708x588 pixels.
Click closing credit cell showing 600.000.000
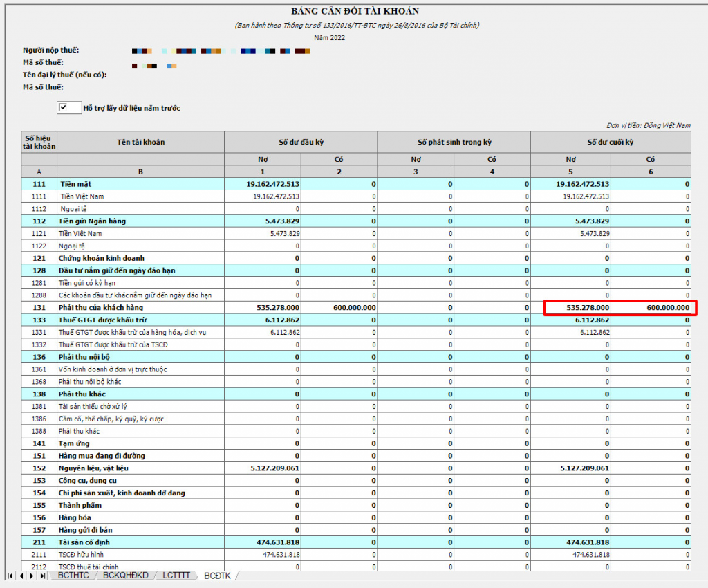[x=651, y=307]
